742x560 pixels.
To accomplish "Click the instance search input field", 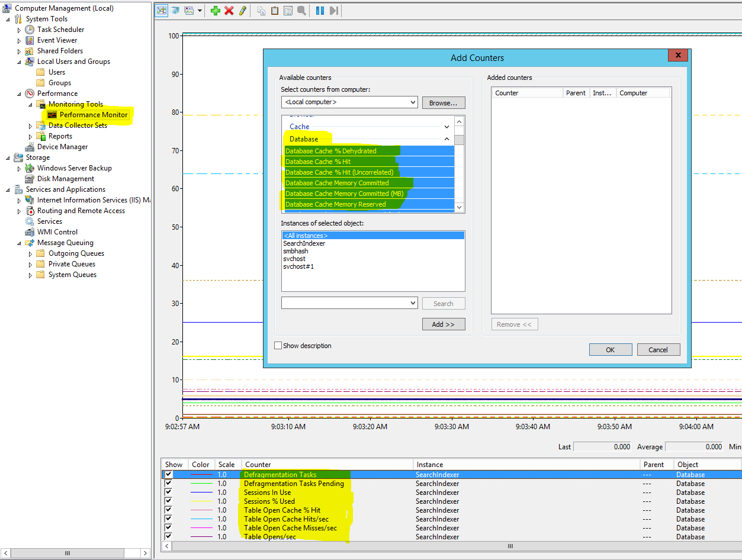I will pos(345,303).
